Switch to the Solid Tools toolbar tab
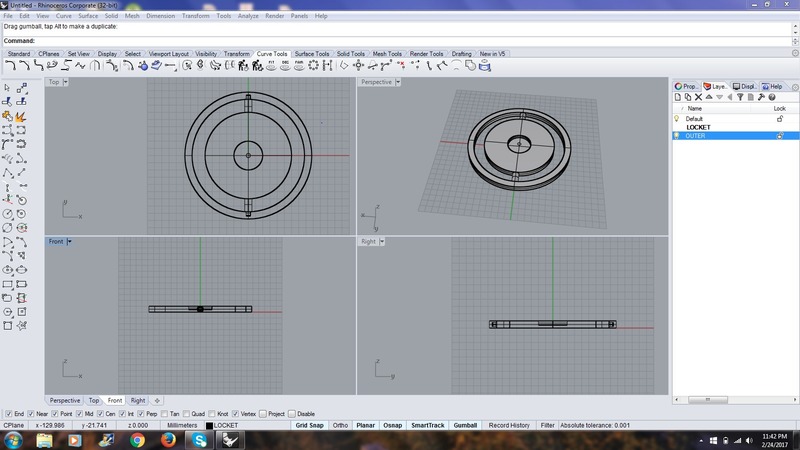The width and height of the screenshot is (800, 450). (x=351, y=54)
